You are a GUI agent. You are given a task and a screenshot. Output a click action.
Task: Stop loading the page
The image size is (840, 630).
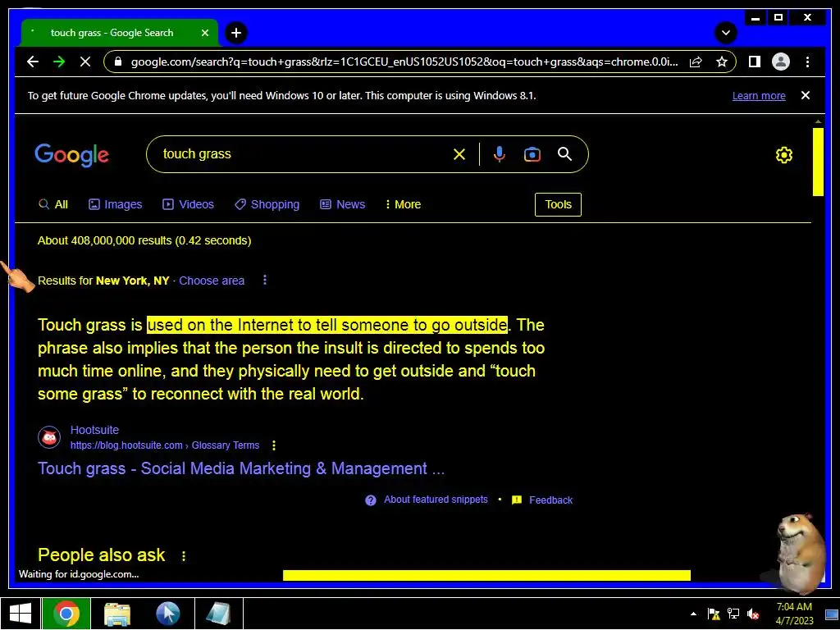coord(85,62)
